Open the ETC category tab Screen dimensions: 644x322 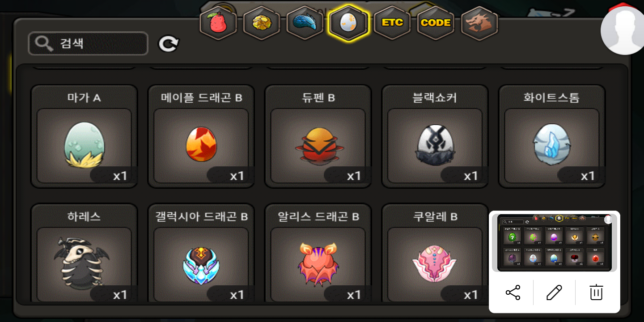pos(392,22)
